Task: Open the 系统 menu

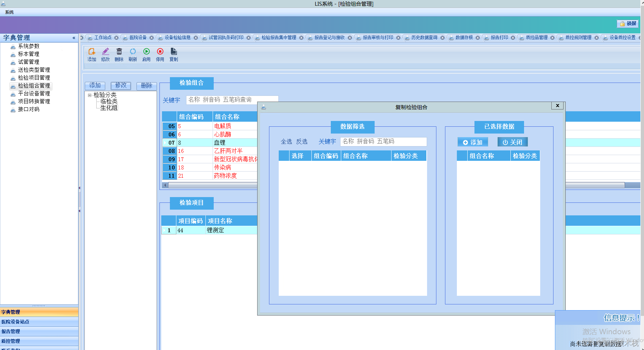Action: tap(9, 12)
